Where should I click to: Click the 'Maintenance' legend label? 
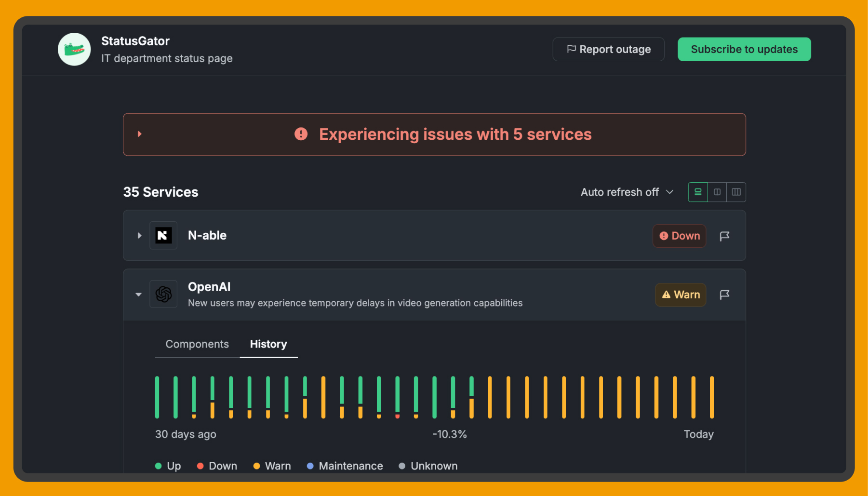point(351,466)
